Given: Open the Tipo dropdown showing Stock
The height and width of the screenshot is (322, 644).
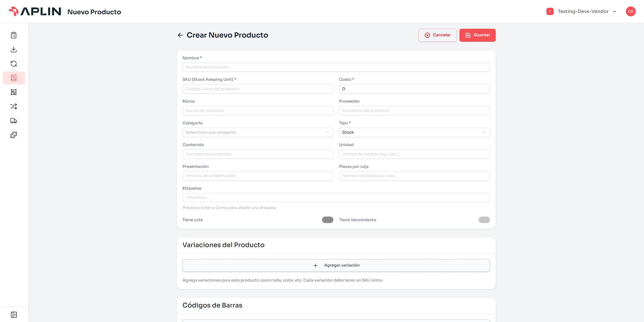Looking at the screenshot, I should click(x=414, y=132).
